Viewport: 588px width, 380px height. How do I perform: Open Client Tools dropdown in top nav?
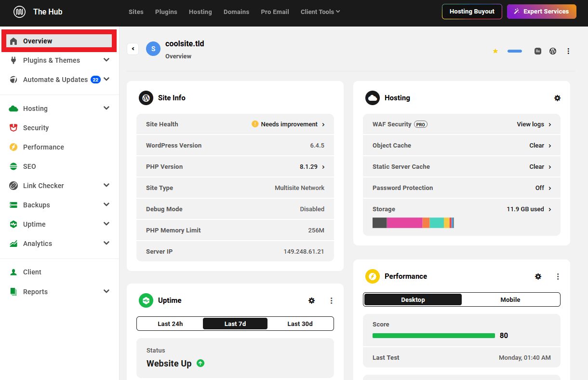click(320, 12)
